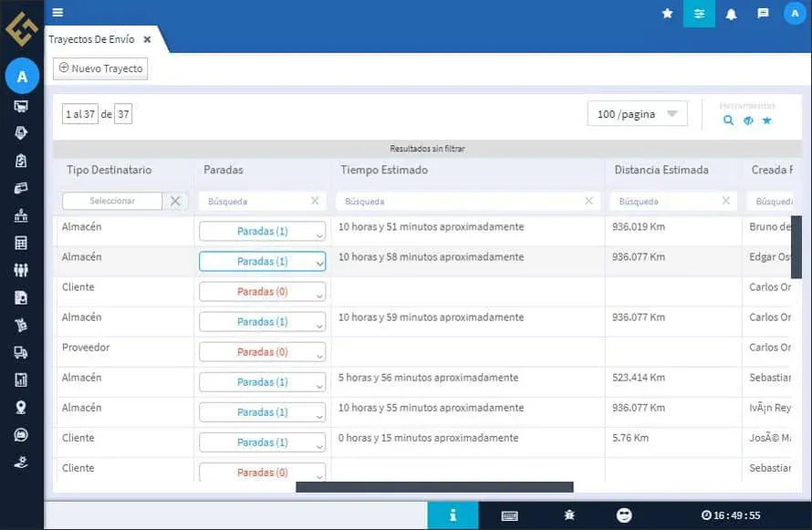
Task: Open the truck icon in left sidebar
Action: [x=21, y=352]
